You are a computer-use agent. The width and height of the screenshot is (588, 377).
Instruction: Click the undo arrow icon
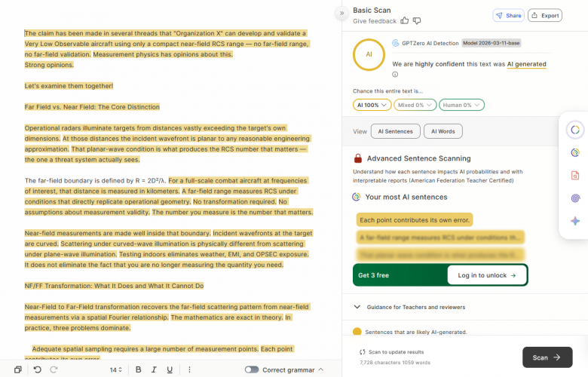pyautogui.click(x=37, y=369)
